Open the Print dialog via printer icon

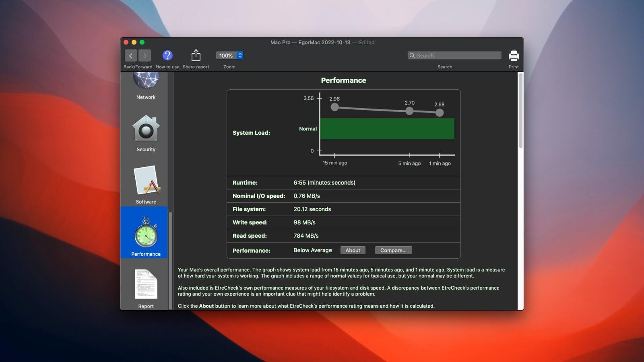point(514,55)
